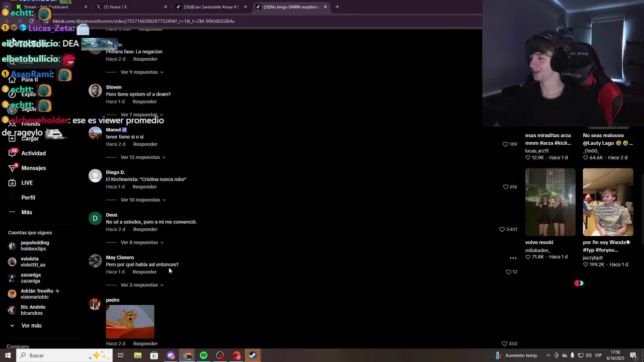
Task: Open the Más three-dots menu in sidebar
Action: pyautogui.click(x=12, y=212)
